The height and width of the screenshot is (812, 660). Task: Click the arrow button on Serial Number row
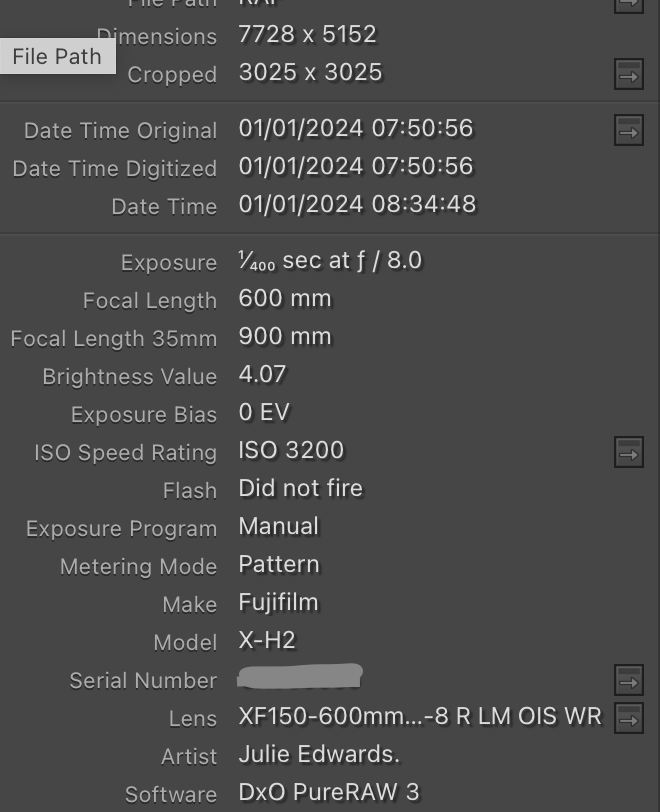[x=628, y=681]
